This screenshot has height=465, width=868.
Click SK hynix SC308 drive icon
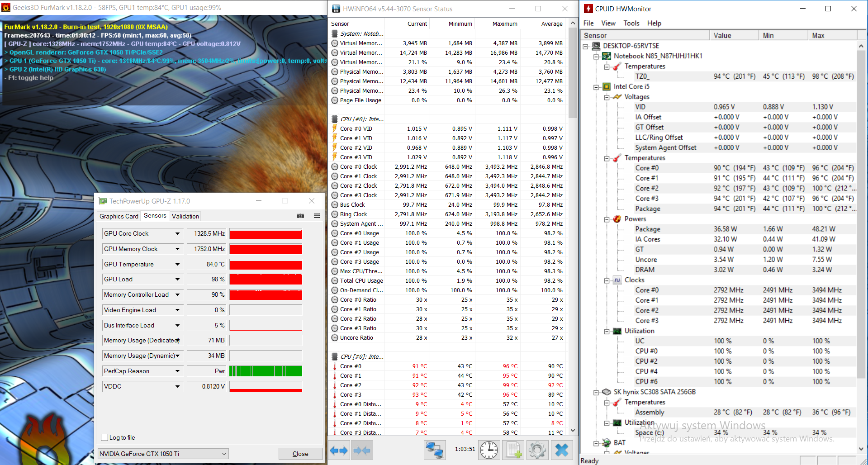[607, 392]
